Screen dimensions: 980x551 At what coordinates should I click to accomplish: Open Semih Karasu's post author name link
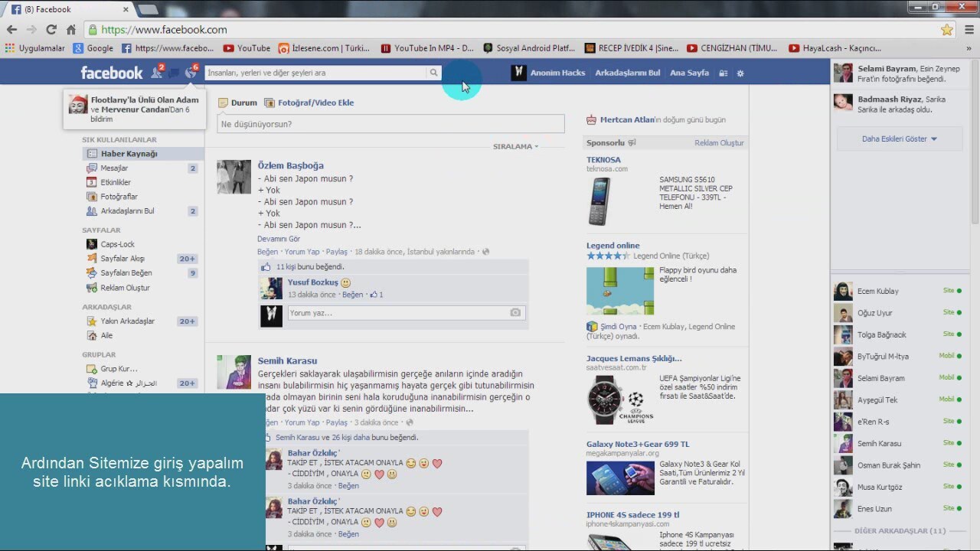[x=287, y=360]
